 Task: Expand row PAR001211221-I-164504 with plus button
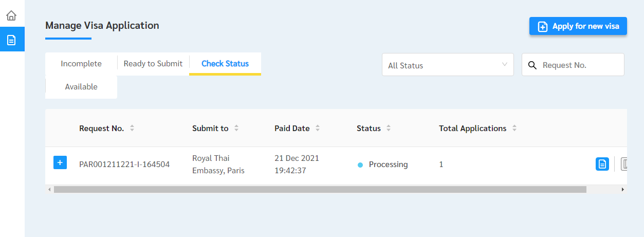(60, 163)
